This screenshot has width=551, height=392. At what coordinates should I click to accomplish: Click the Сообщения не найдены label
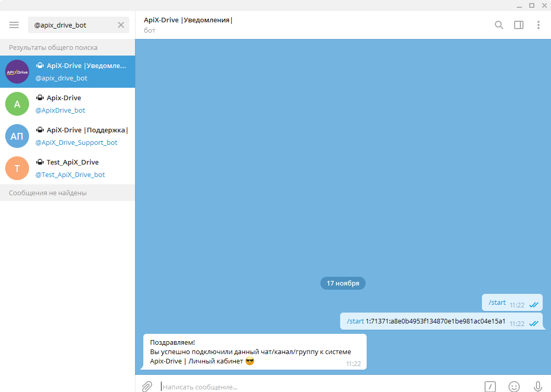pos(48,193)
